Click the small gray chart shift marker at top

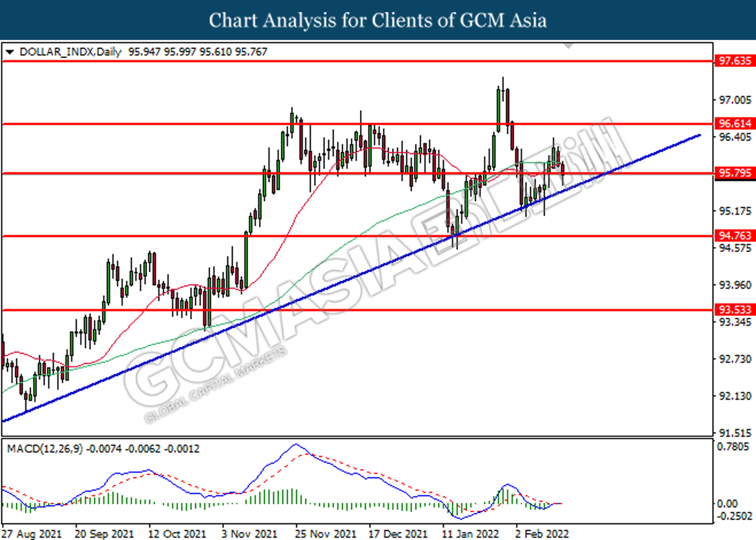point(569,46)
